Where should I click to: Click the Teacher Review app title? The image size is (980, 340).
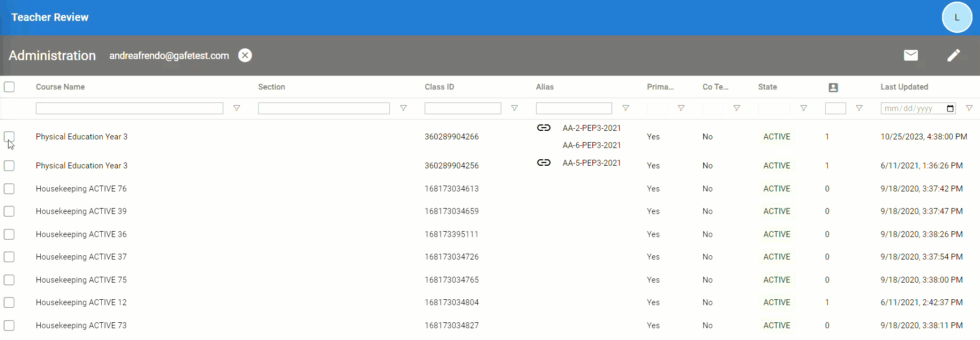(50, 17)
